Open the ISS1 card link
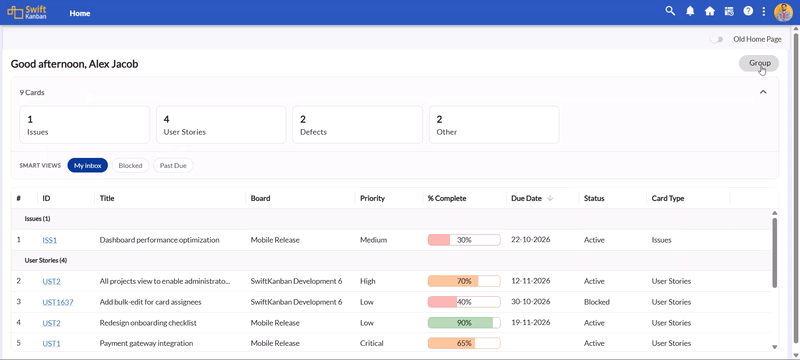The height and width of the screenshot is (360, 800). click(x=49, y=240)
